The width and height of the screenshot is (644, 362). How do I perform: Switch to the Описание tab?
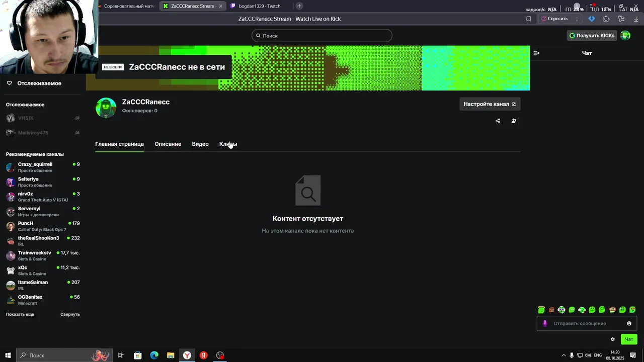point(168,144)
